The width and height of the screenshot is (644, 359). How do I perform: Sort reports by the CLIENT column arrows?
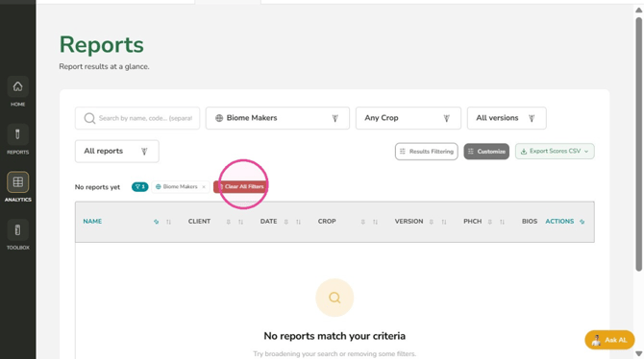(240, 222)
